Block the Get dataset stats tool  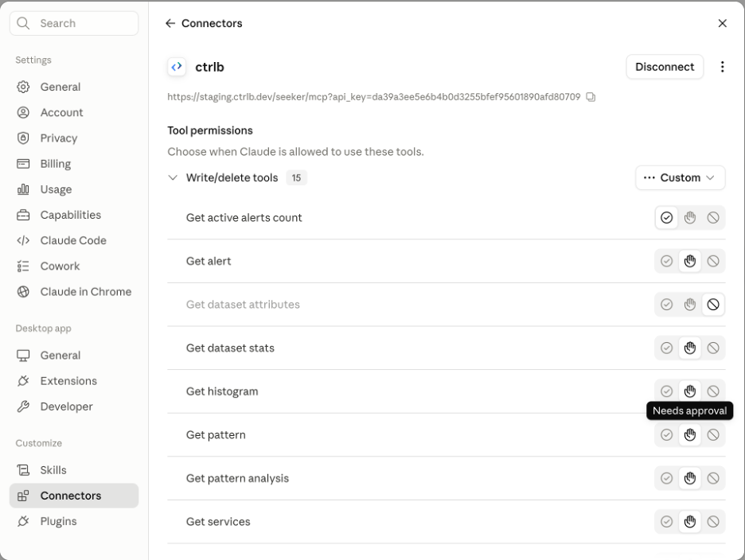click(x=713, y=348)
